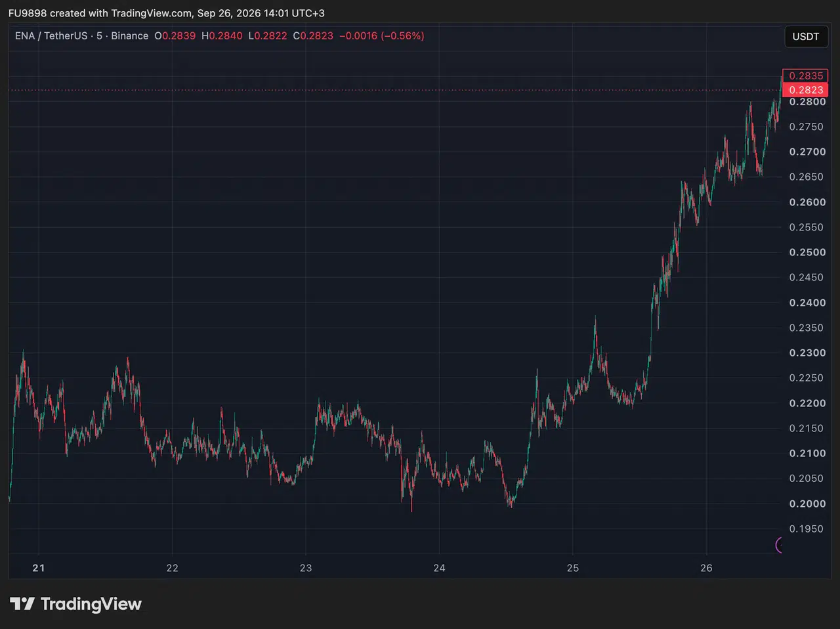Click the TradingView wordmark text
Image resolution: width=840 pixels, height=629 pixels.
coord(91,604)
